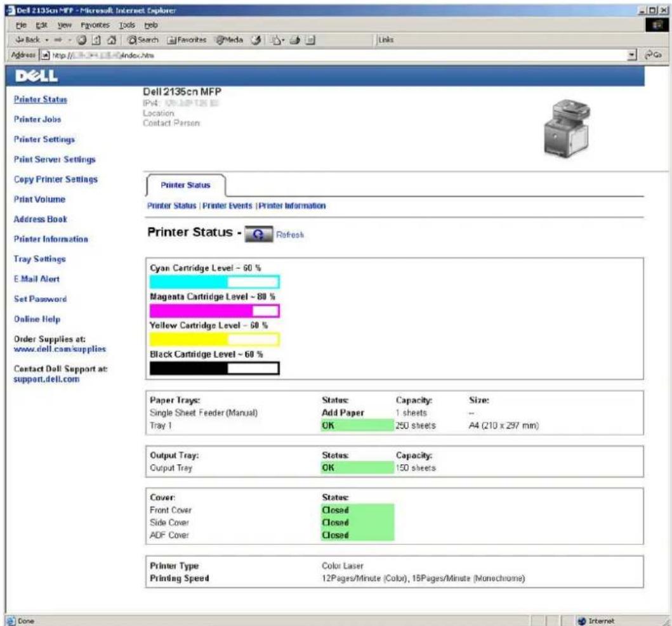Open the Search toolbar button
Viewport: 672px width, 626px height.
pos(143,40)
